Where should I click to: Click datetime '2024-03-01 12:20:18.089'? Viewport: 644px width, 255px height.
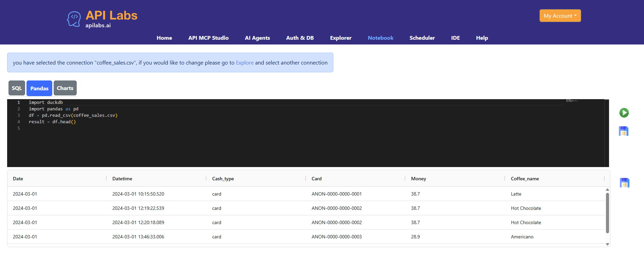138,222
